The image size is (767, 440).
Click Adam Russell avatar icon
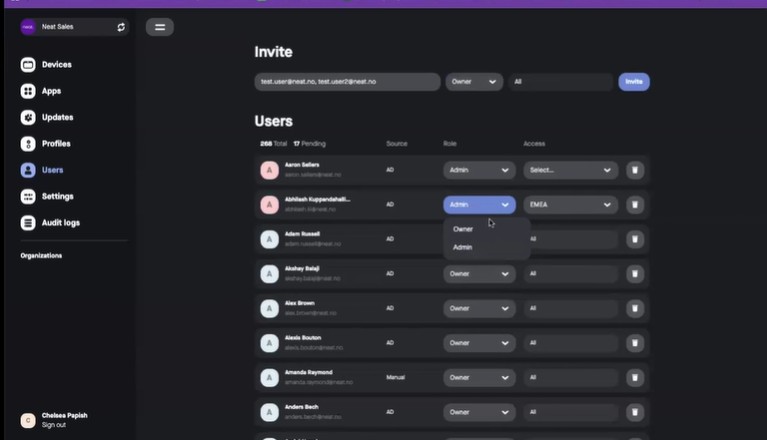click(270, 239)
